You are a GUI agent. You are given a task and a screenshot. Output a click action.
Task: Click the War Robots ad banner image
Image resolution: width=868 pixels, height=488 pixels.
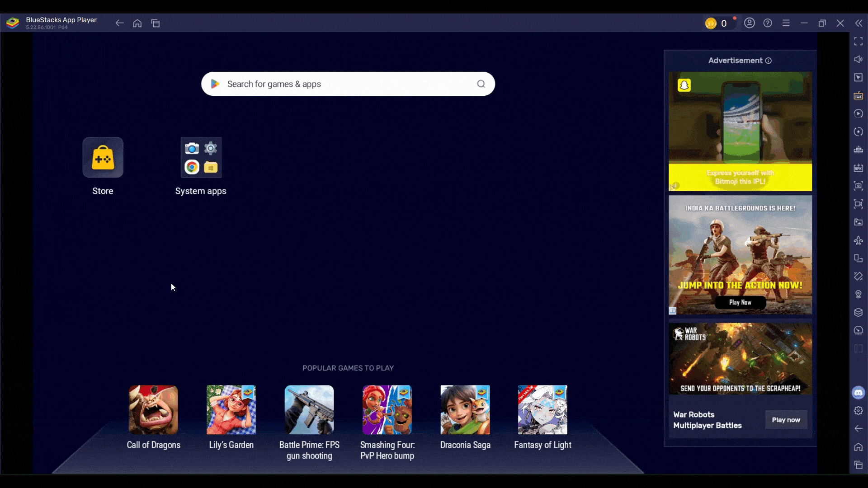point(740,358)
